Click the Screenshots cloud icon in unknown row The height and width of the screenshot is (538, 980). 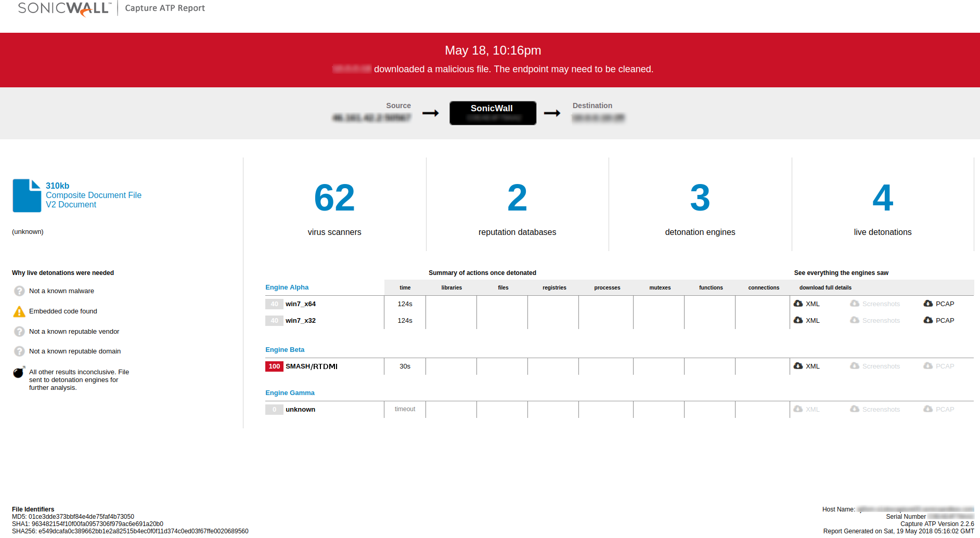[x=855, y=409]
